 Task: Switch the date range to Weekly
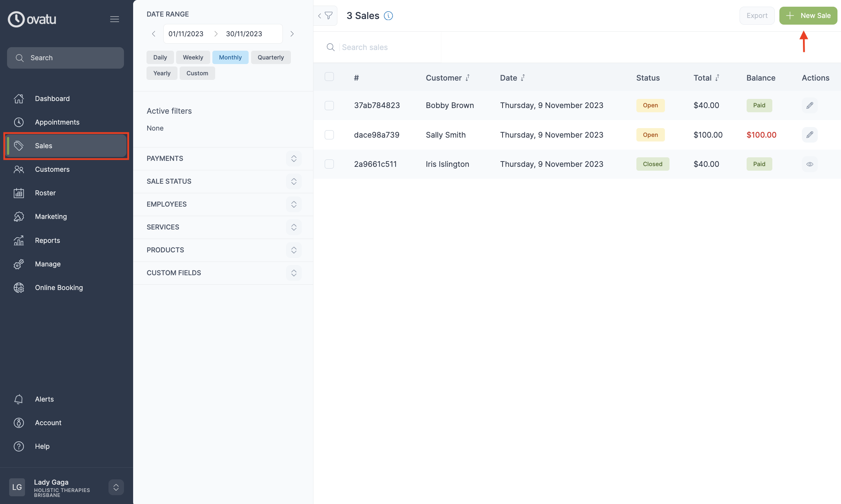(x=193, y=57)
